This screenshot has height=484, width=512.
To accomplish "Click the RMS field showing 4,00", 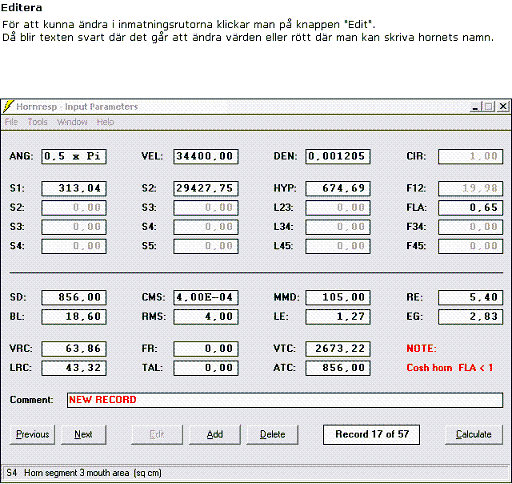I will click(206, 317).
